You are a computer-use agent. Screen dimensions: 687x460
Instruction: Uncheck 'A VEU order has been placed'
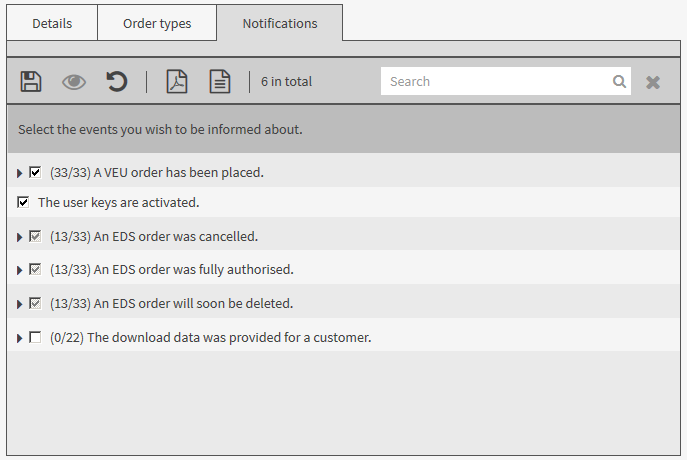[x=35, y=172]
